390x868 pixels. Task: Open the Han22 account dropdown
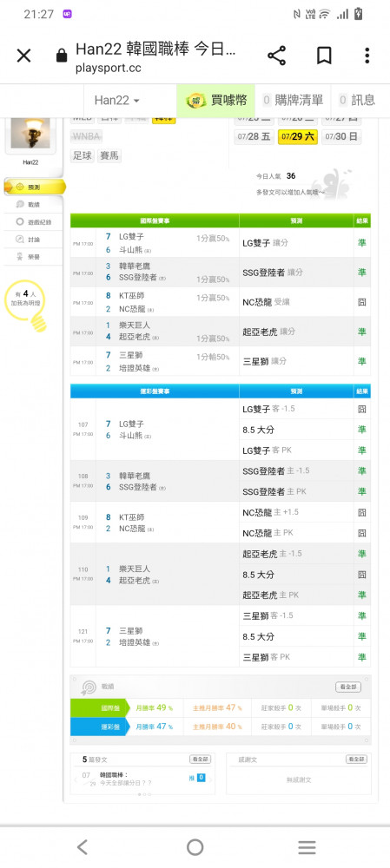point(117,100)
